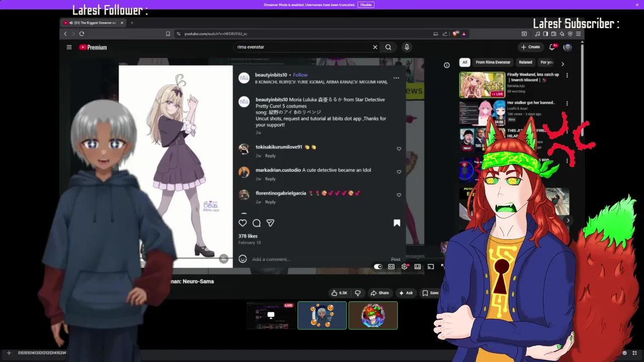Open the Brave Shields lion icon
644x362 pixels.
click(x=456, y=34)
